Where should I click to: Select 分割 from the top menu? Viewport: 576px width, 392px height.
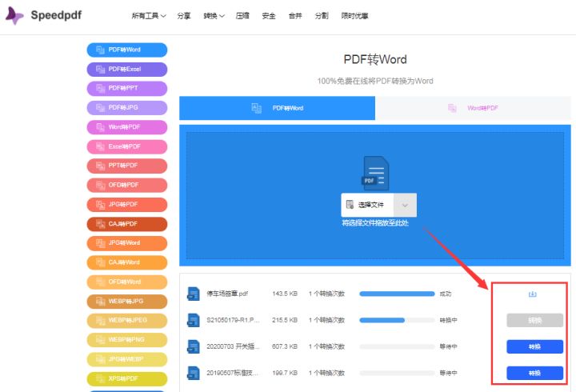(x=322, y=16)
